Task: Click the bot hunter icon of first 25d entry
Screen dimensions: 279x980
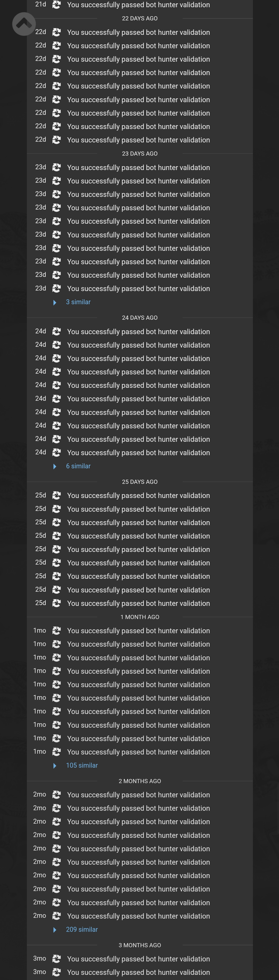Action: point(56,495)
